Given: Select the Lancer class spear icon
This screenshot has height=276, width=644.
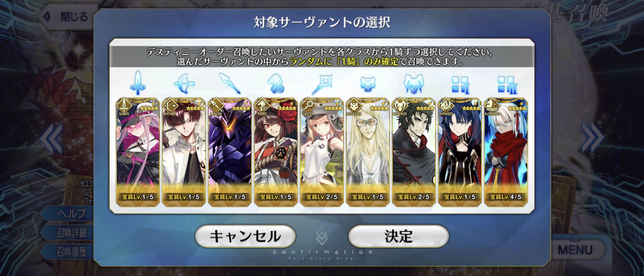Looking at the screenshot, I should (230, 83).
